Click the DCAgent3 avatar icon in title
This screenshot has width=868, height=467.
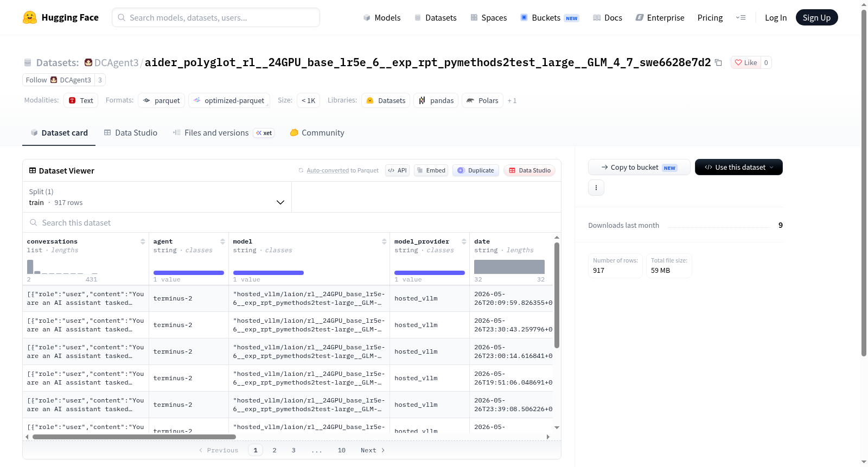click(88, 62)
